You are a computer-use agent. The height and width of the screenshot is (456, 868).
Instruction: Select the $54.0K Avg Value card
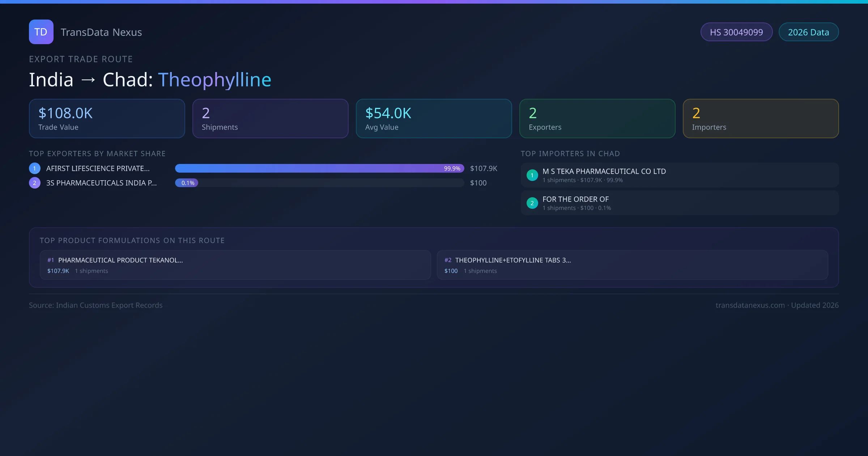[x=434, y=119]
